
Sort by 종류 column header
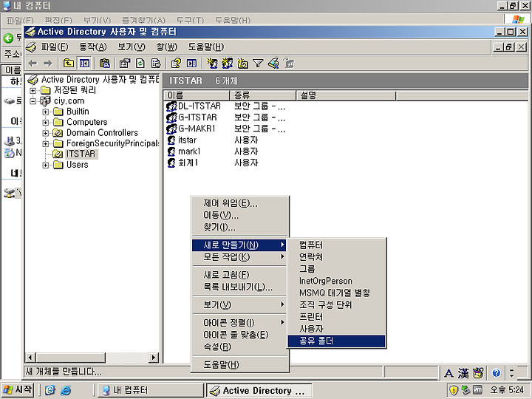click(263, 95)
